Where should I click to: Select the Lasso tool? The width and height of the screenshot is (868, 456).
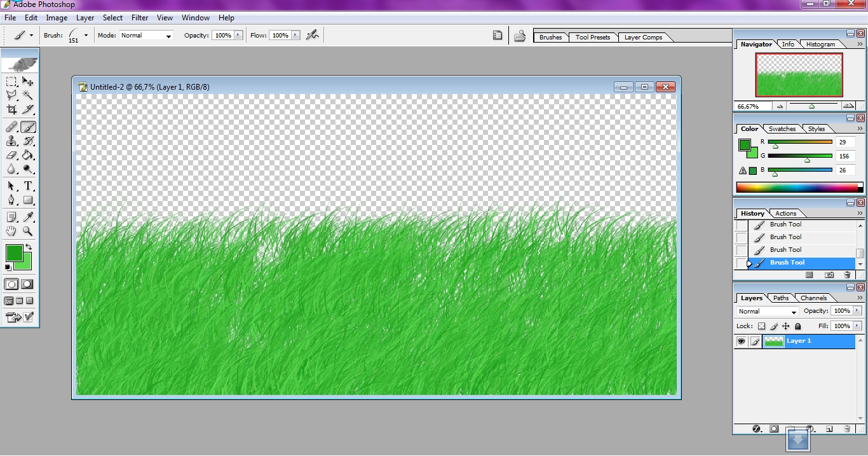click(x=11, y=95)
